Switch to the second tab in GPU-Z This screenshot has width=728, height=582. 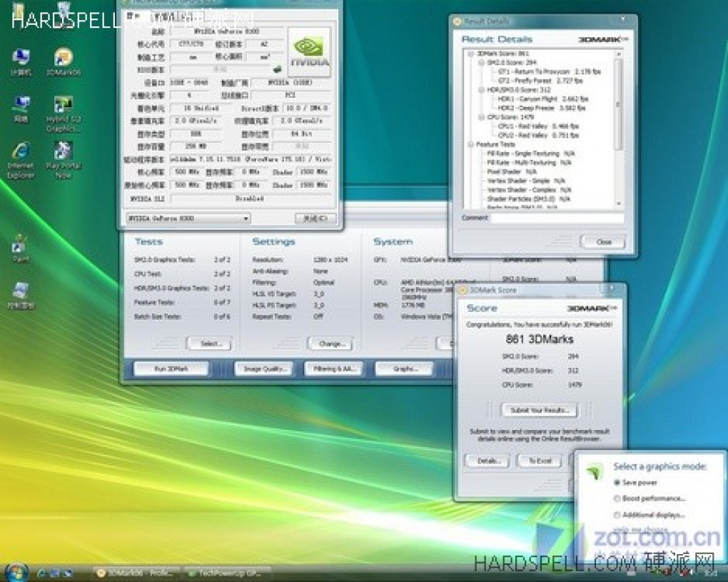(x=163, y=16)
